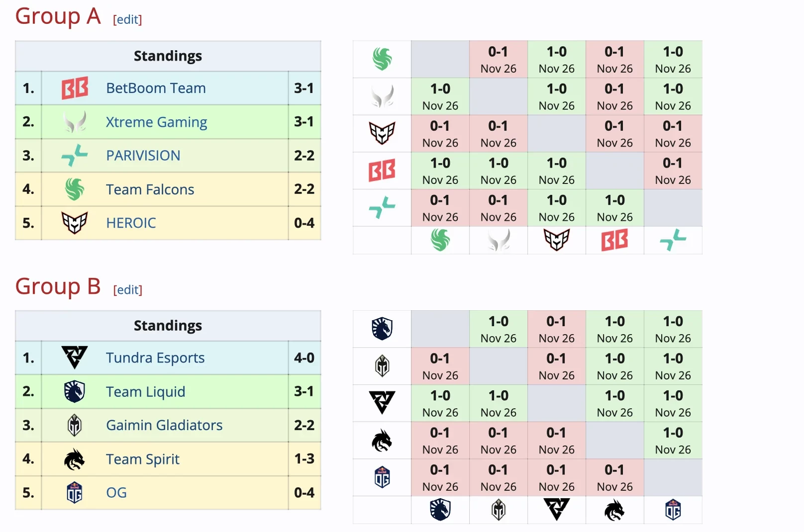804x532 pixels.
Task: Open the Tundra Esports page link
Action: pos(155,357)
